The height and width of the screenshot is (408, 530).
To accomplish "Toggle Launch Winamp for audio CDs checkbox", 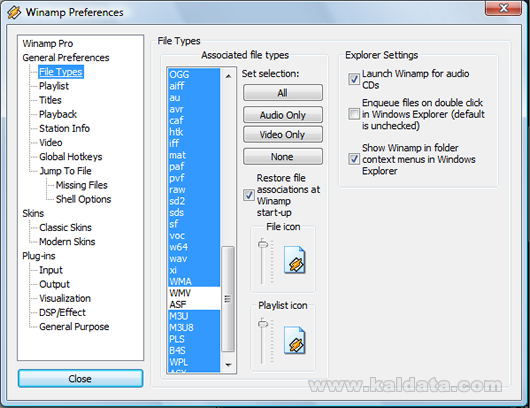I will 354,79.
